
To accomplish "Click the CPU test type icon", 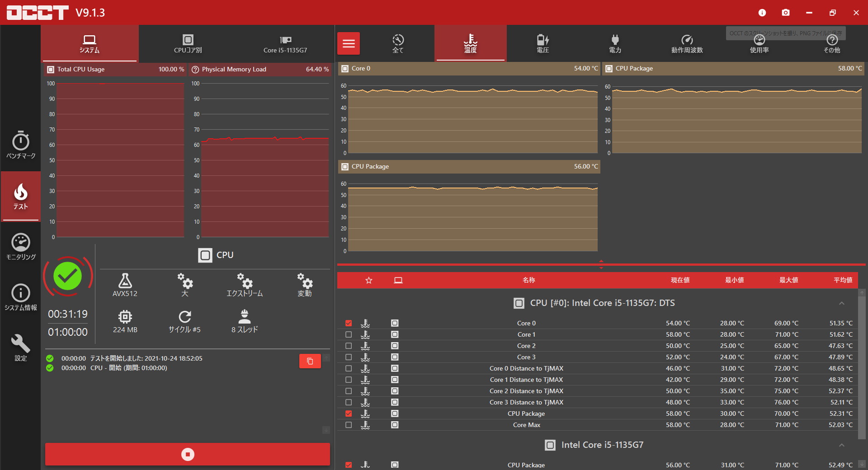I will click(205, 255).
